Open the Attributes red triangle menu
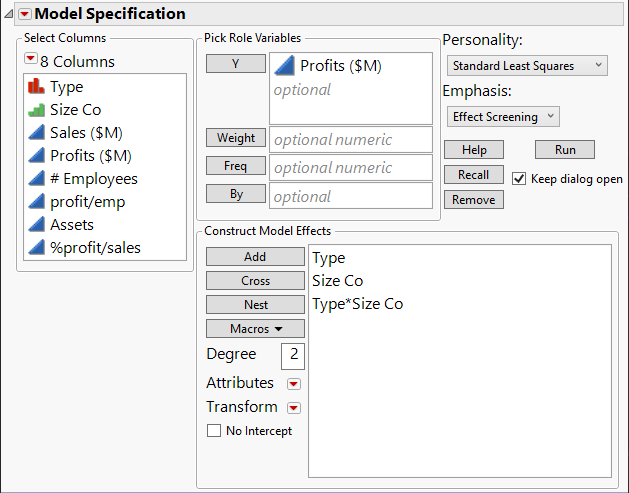 [293, 384]
